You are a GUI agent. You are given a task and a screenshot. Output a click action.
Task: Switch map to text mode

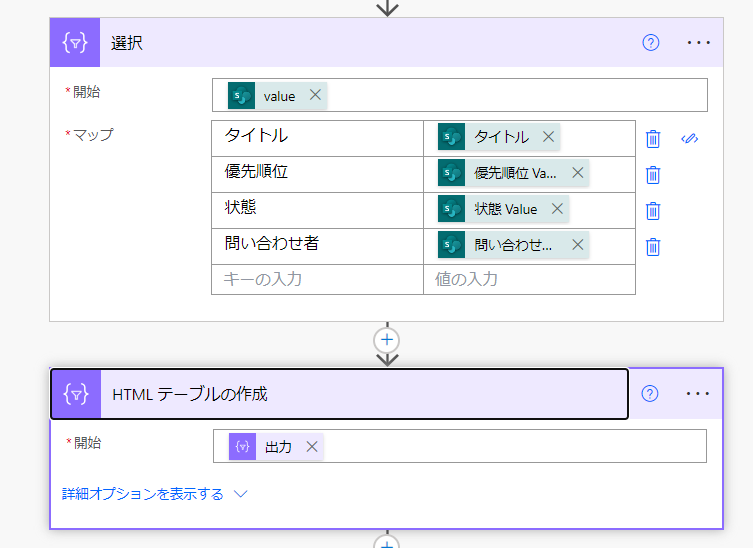690,139
